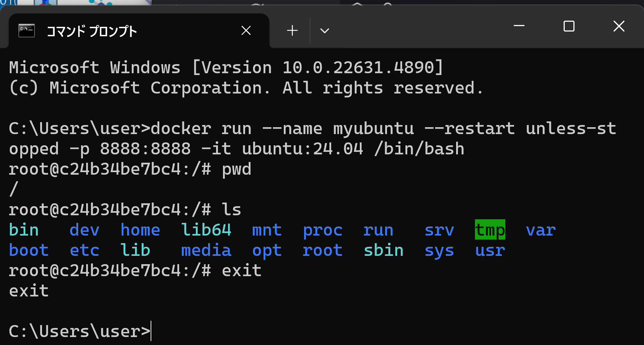Click the 'var' directory entry

[x=541, y=230]
